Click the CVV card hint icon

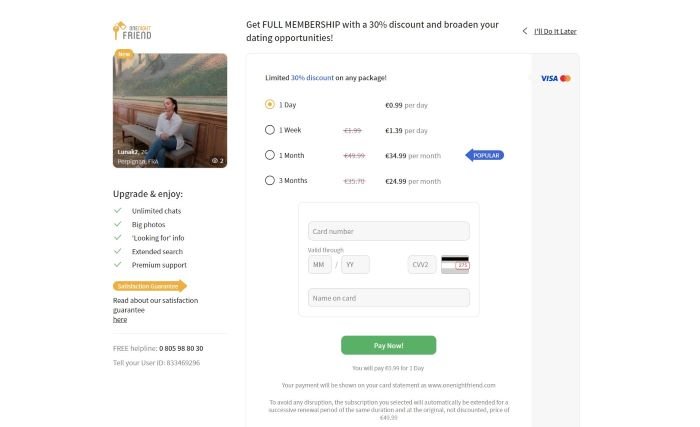tap(455, 265)
